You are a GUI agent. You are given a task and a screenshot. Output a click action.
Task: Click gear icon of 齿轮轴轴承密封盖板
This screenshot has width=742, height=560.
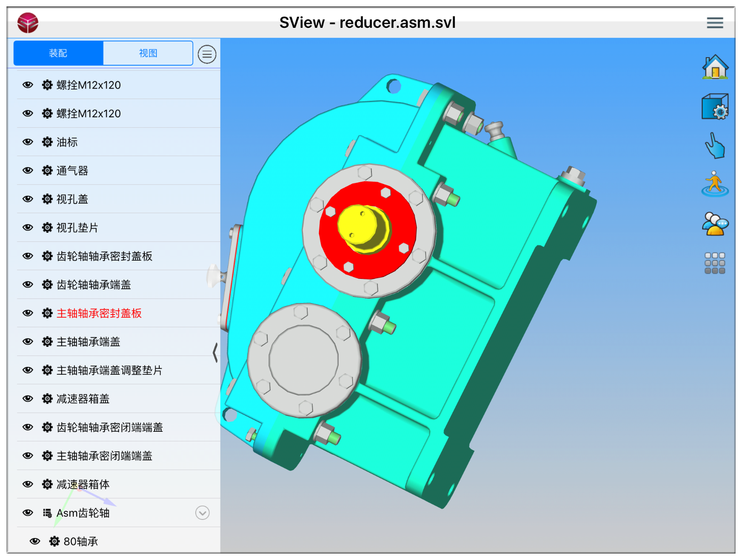click(x=47, y=256)
